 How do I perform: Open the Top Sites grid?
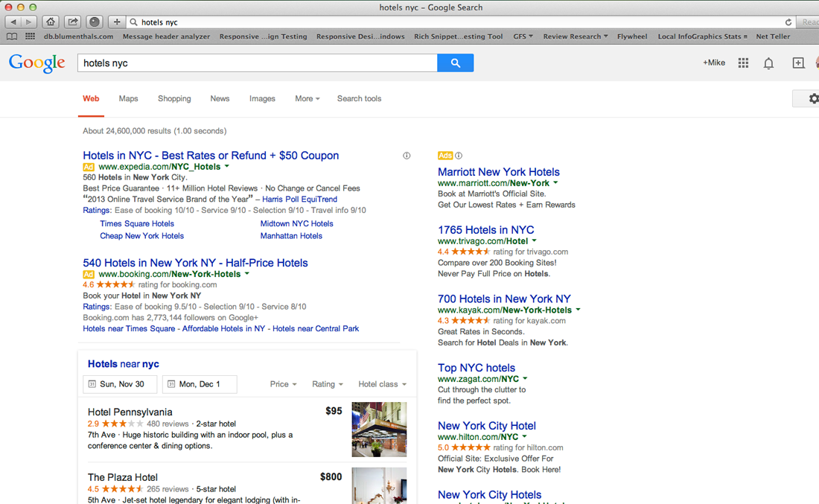[30, 36]
